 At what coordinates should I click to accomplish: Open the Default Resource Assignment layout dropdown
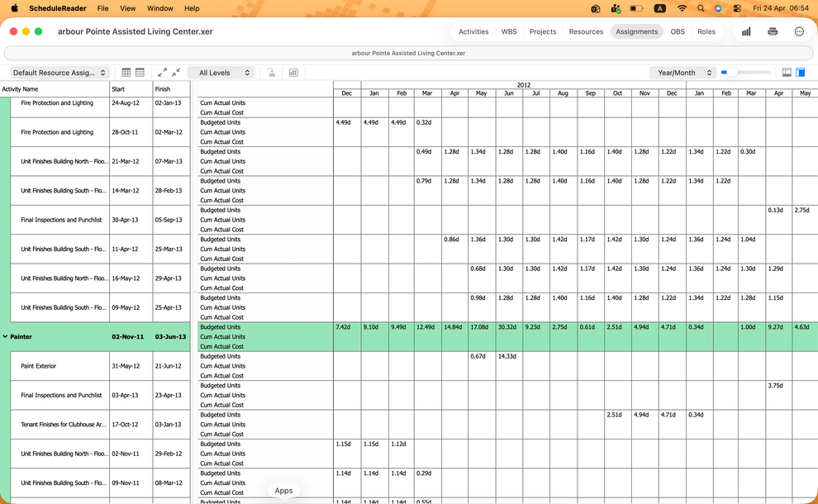point(59,73)
